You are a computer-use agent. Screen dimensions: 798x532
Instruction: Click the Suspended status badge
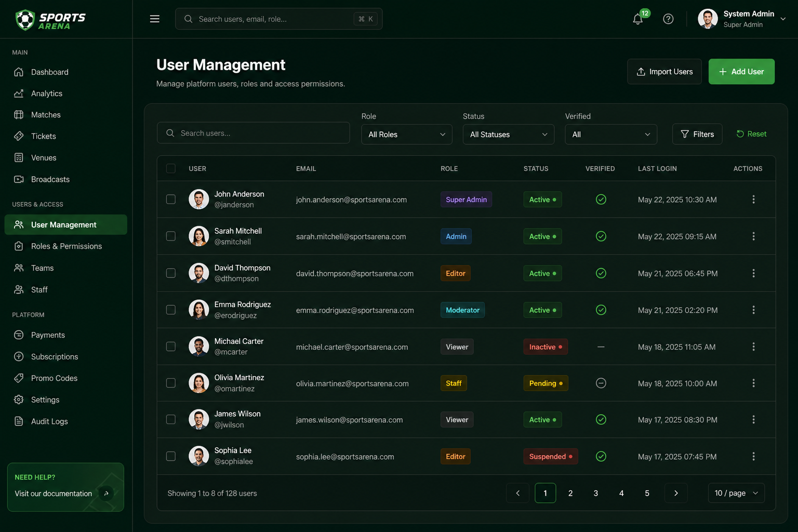tap(550, 456)
